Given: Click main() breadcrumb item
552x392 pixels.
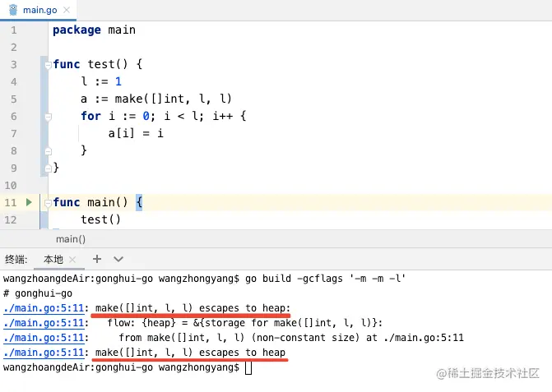Looking at the screenshot, I should (x=71, y=239).
